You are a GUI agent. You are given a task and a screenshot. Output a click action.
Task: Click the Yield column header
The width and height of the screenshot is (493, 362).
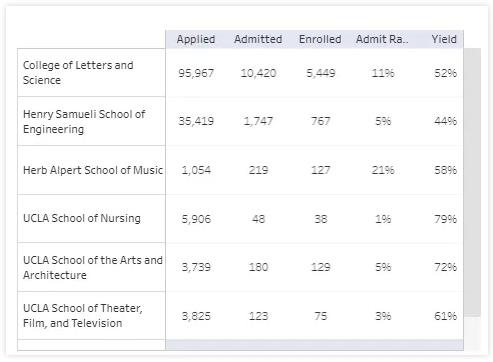pos(444,39)
